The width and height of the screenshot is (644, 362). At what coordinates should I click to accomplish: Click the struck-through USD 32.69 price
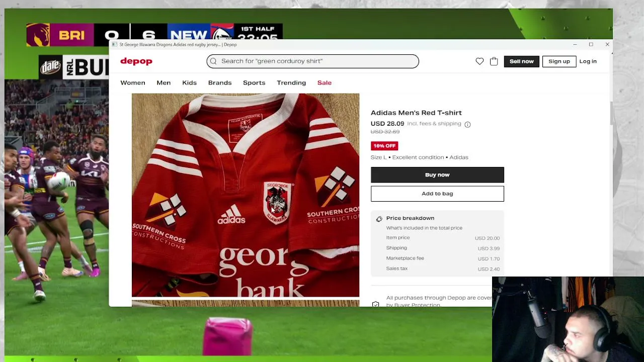pos(385,132)
